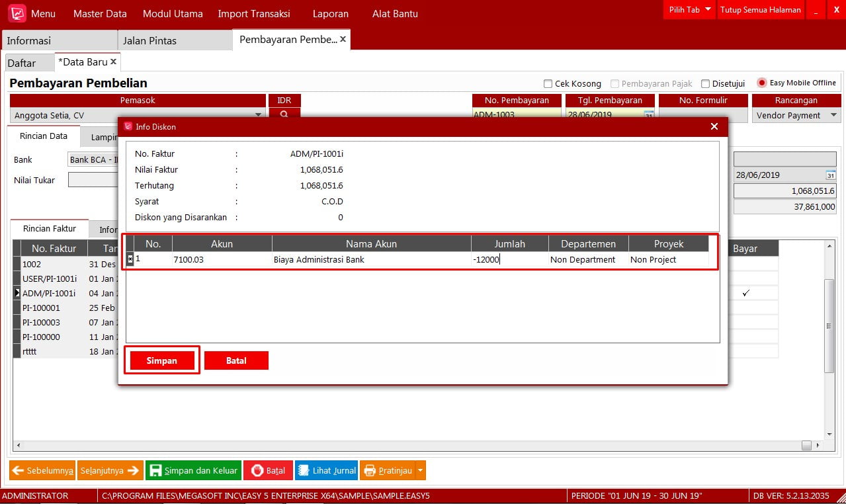This screenshot has width=846, height=504.
Task: Open the Modul Utama menu
Action: click(173, 13)
